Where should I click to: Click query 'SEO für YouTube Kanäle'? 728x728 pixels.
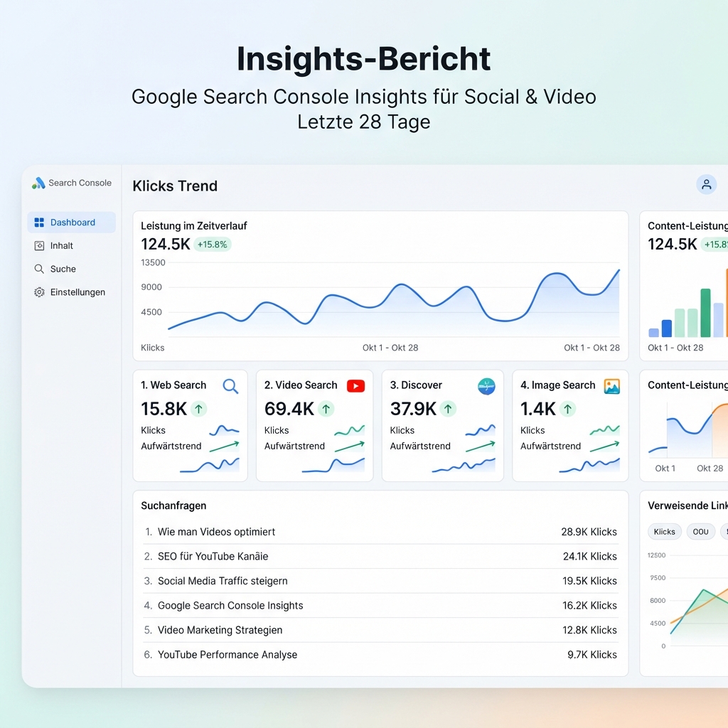click(213, 556)
